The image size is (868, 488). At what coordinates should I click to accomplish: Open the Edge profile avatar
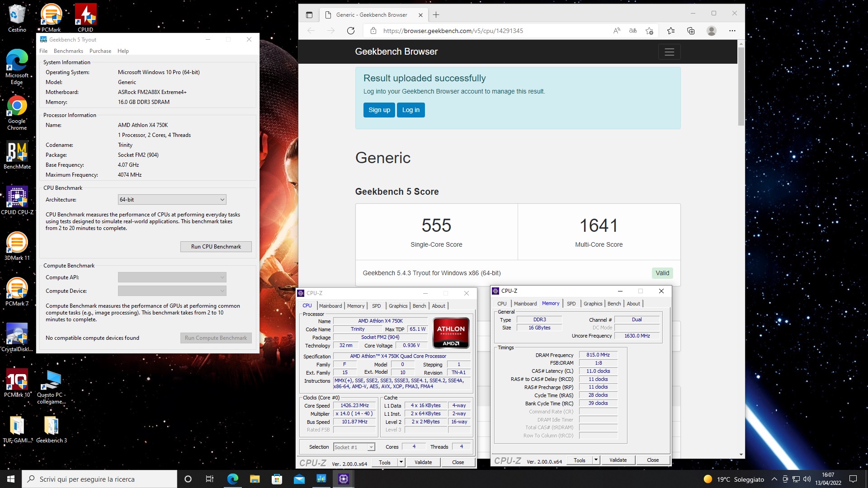point(711,31)
